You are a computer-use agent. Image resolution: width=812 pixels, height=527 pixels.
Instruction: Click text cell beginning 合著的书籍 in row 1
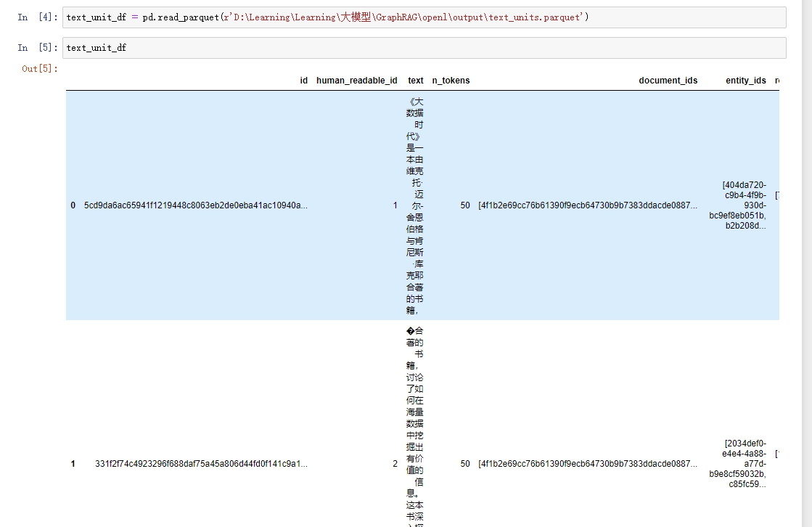[x=415, y=426]
